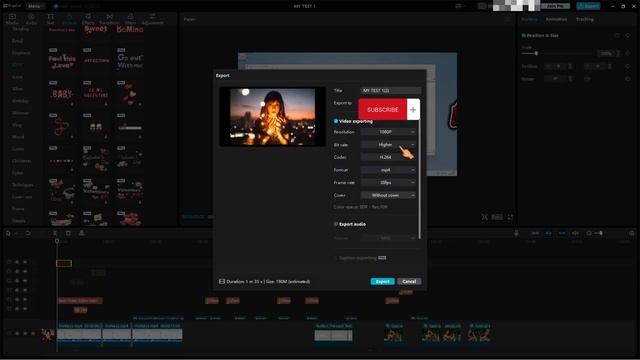Select the first video clip on main track
Viewport: 640px width, 360px height.
pos(79,332)
